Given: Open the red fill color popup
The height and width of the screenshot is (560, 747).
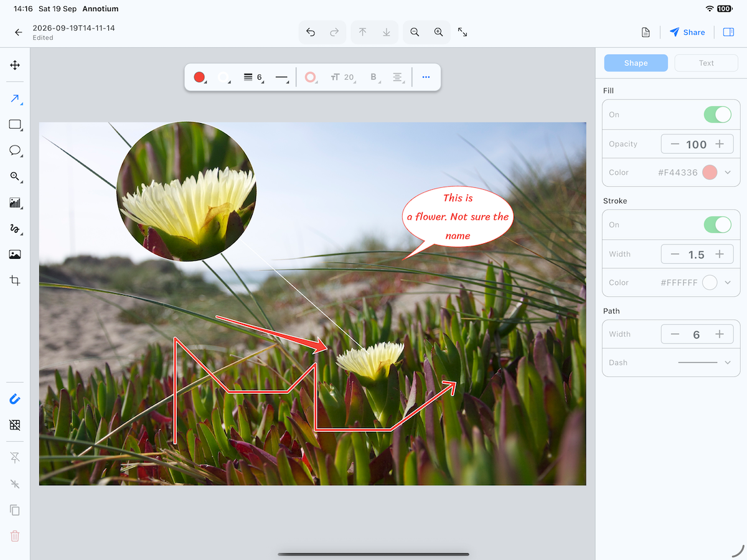Looking at the screenshot, I should (200, 77).
